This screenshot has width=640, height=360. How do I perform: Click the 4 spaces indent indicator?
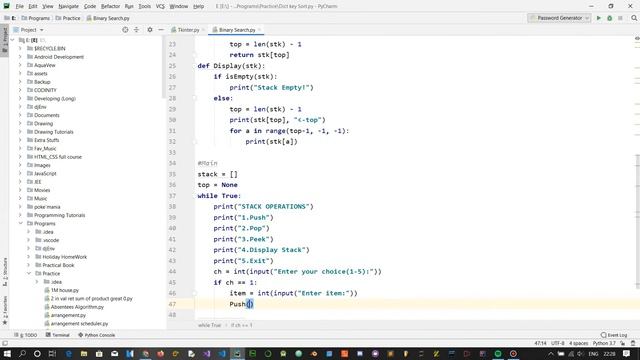point(579,343)
